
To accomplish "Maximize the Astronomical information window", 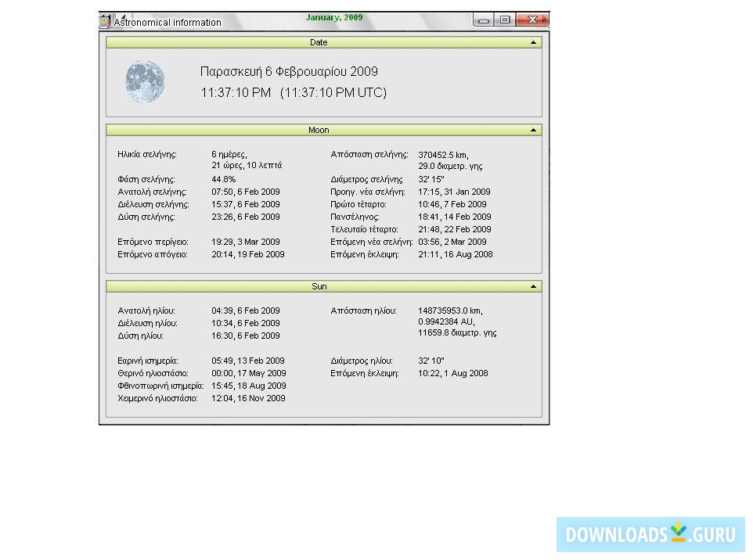I will 505,20.
